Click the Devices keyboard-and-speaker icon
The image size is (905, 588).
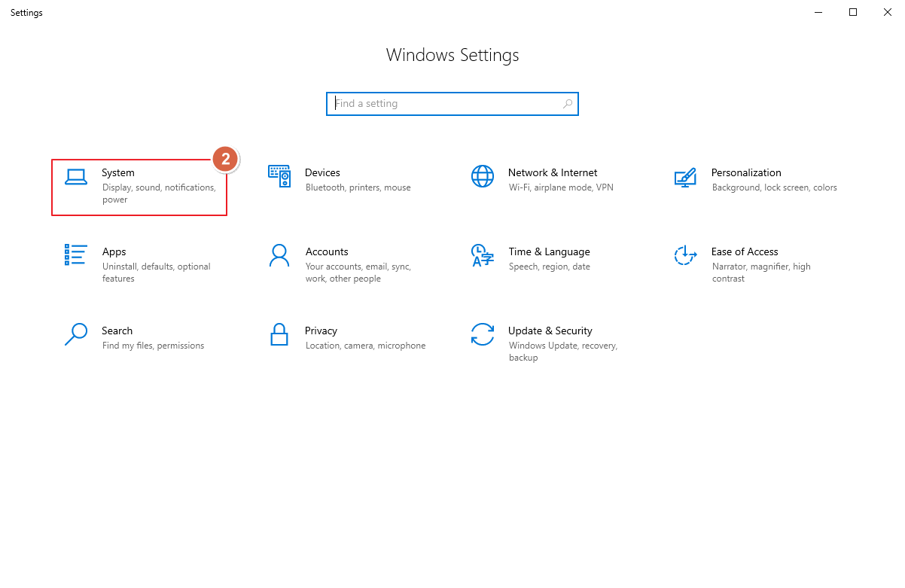pos(279,176)
